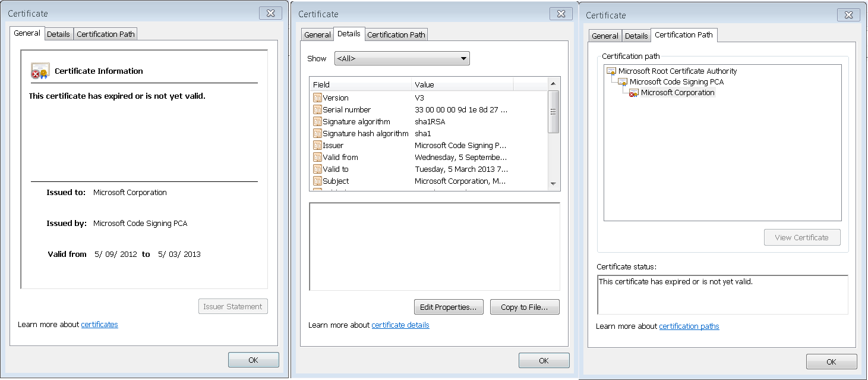Click the Microsoft Code Signing PCA certificate icon
Screen dimensions: 868x380
coord(623,81)
